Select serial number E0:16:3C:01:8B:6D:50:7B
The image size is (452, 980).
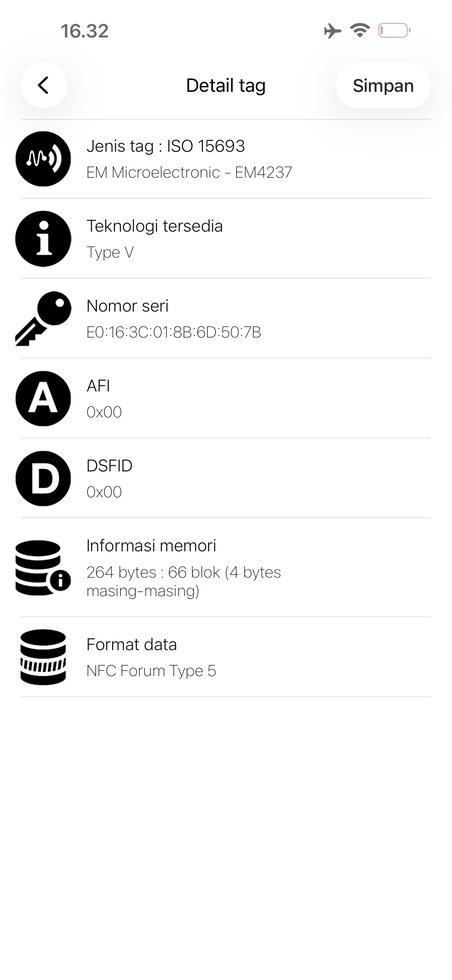click(174, 332)
